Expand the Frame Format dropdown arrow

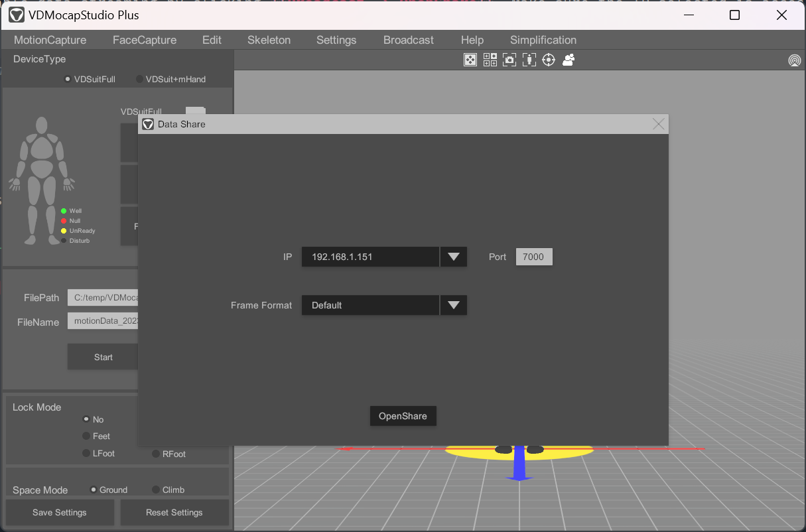[454, 305]
